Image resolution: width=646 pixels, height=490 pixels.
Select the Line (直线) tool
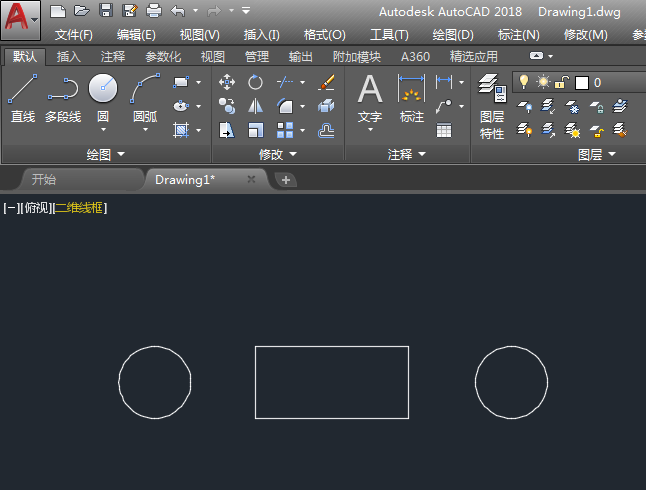click(23, 98)
